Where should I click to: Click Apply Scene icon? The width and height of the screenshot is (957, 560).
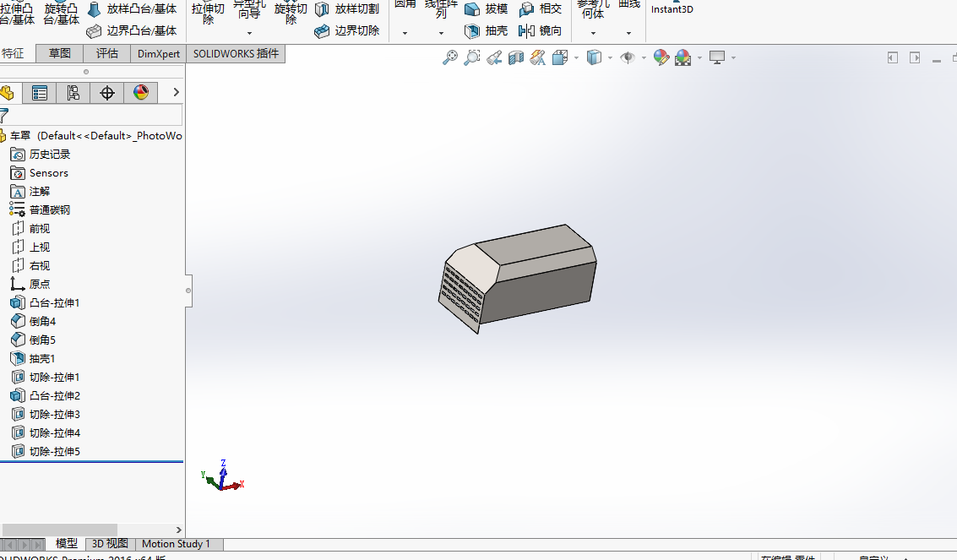[683, 58]
